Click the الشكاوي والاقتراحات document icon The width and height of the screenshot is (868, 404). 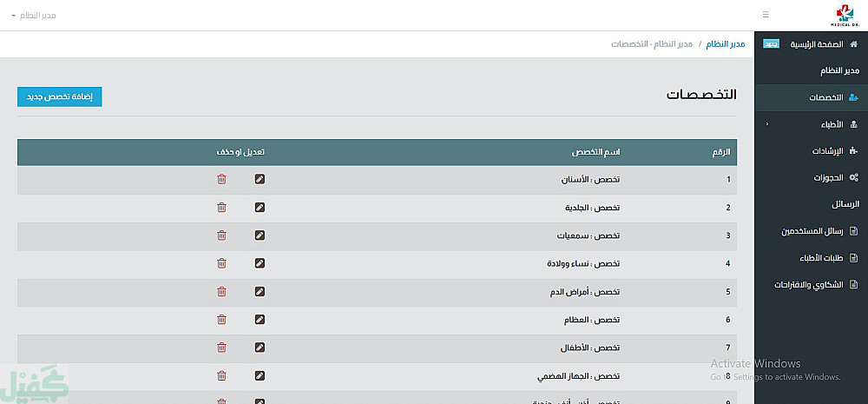pyautogui.click(x=853, y=285)
